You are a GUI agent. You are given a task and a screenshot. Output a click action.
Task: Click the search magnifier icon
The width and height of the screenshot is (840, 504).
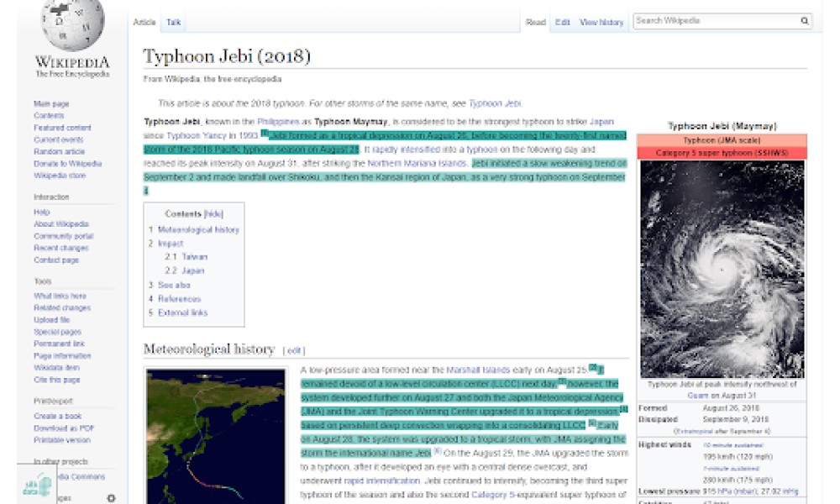pos(804,21)
